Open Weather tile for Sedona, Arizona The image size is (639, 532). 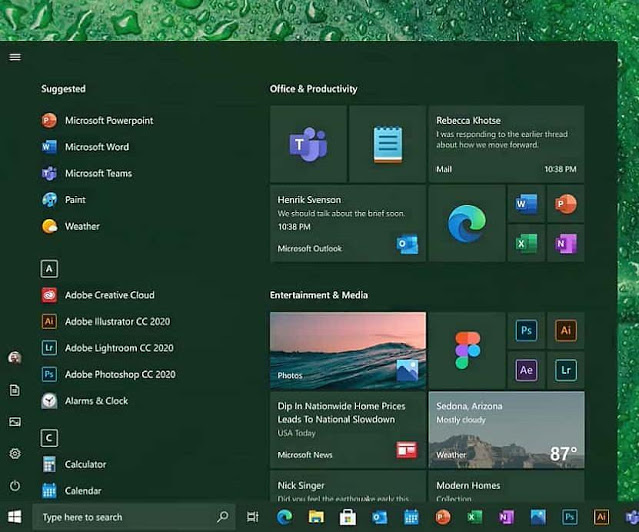507,430
